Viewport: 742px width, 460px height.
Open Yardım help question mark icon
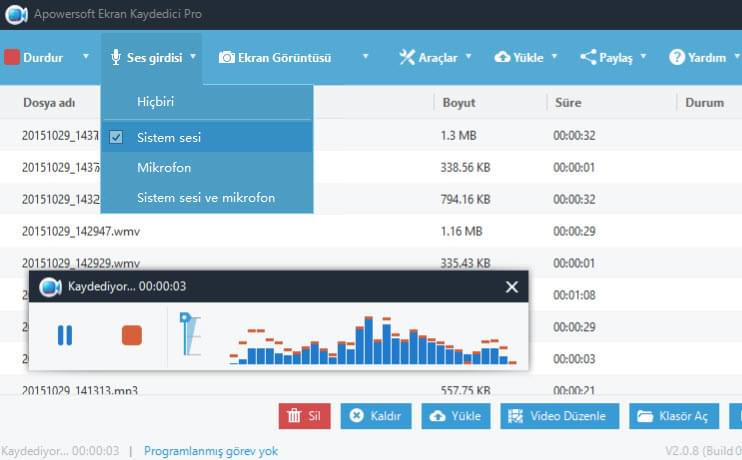[x=676, y=57]
